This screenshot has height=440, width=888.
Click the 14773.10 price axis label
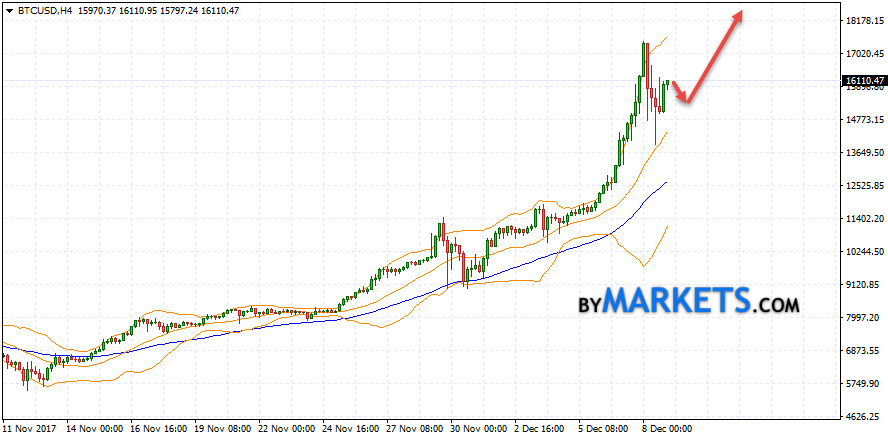pyautogui.click(x=861, y=120)
